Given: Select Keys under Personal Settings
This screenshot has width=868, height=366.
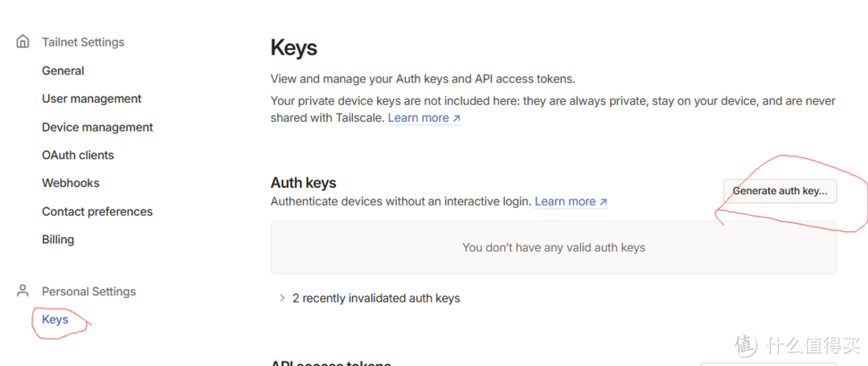Looking at the screenshot, I should pos(55,319).
